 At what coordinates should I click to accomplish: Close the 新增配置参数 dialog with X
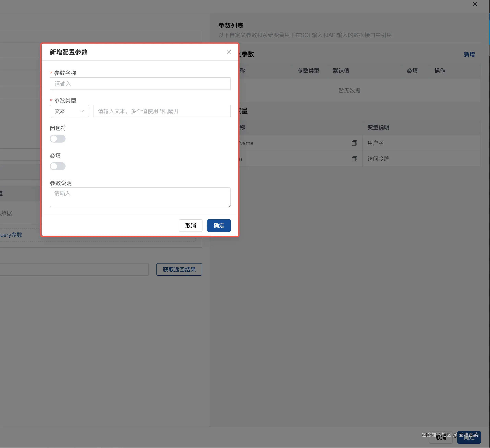[229, 52]
